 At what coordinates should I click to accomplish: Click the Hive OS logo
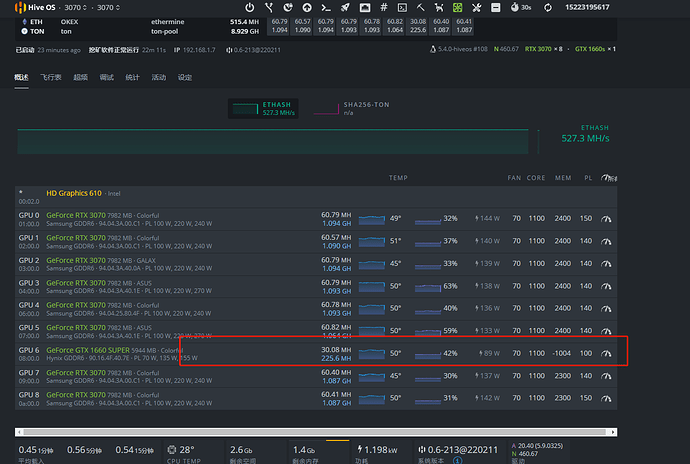coord(35,7)
